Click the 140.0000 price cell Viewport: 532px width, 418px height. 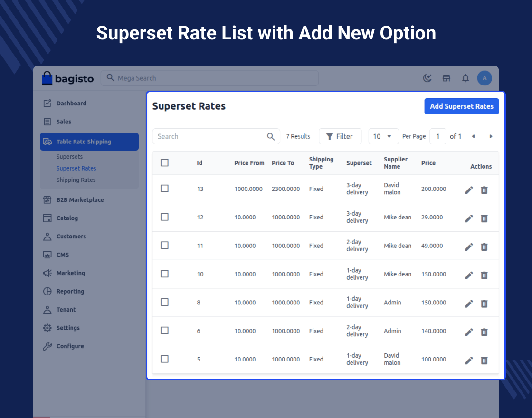434,331
